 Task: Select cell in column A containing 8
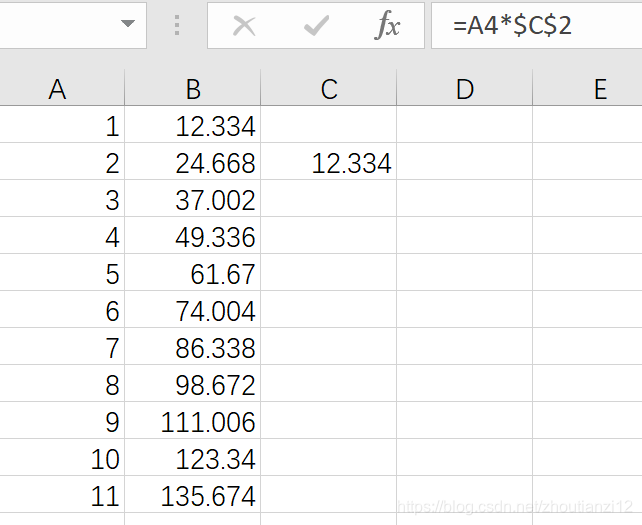coord(62,383)
